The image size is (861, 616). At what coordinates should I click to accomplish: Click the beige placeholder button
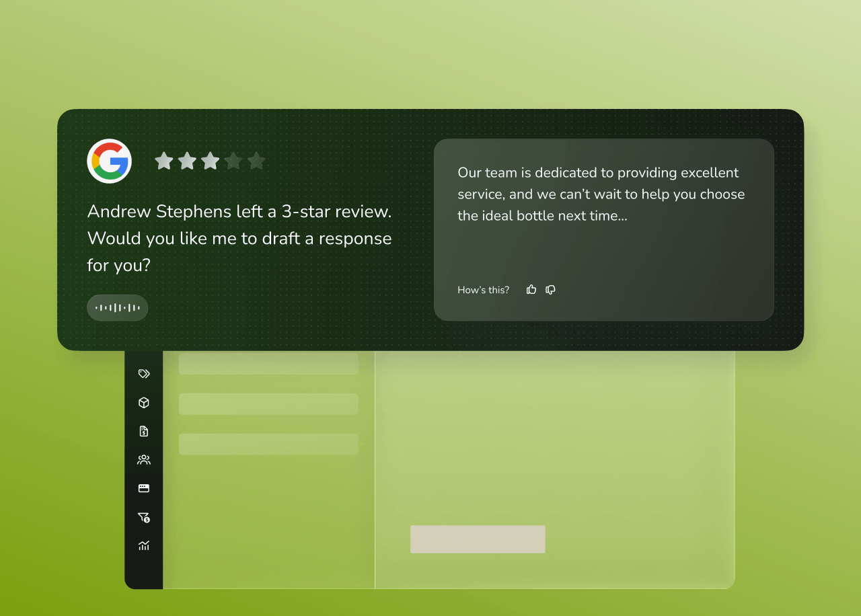(478, 539)
